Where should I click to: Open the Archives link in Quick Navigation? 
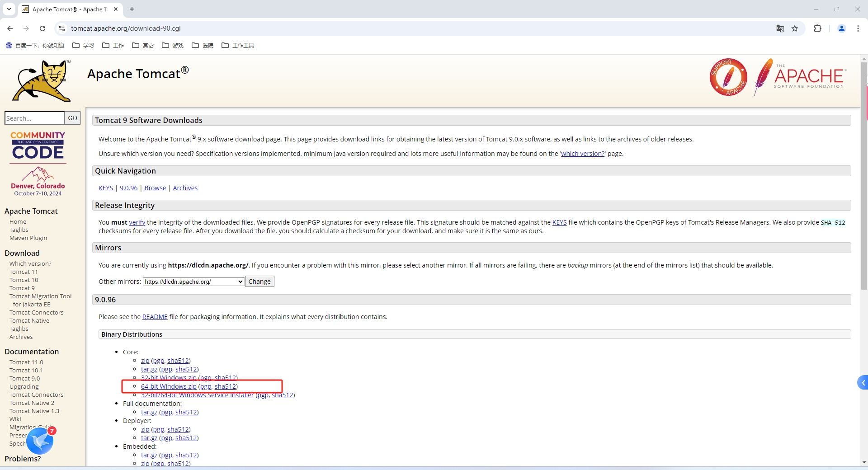pyautogui.click(x=185, y=188)
